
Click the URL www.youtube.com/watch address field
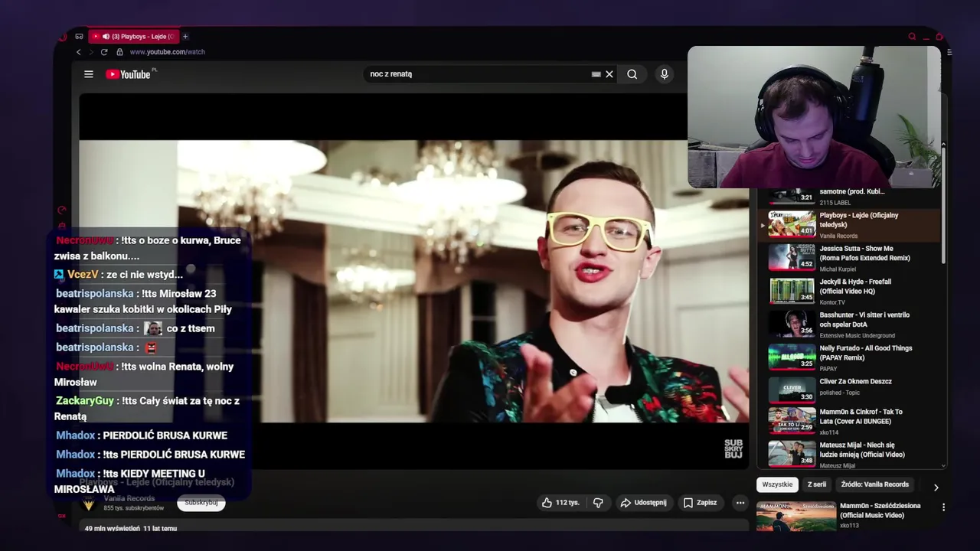(167, 52)
